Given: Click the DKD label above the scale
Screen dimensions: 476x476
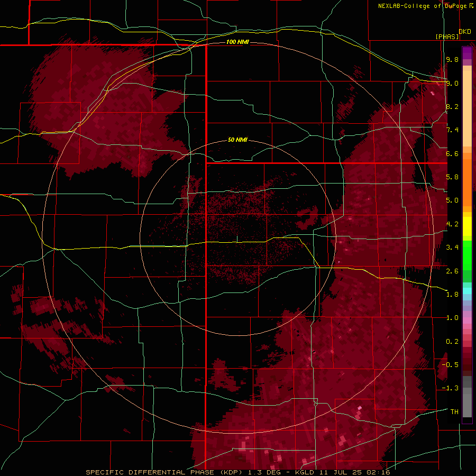Looking at the screenshot, I should 465,32.
